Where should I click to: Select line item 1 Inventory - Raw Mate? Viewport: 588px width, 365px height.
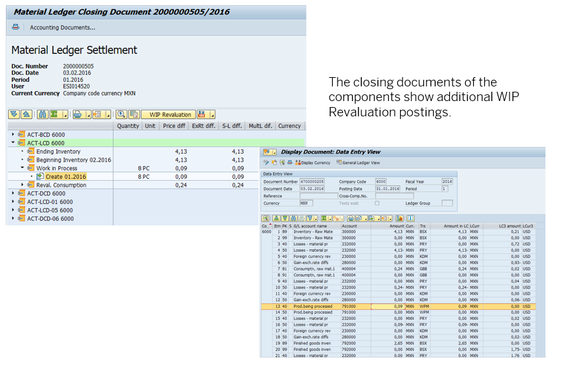(398, 232)
